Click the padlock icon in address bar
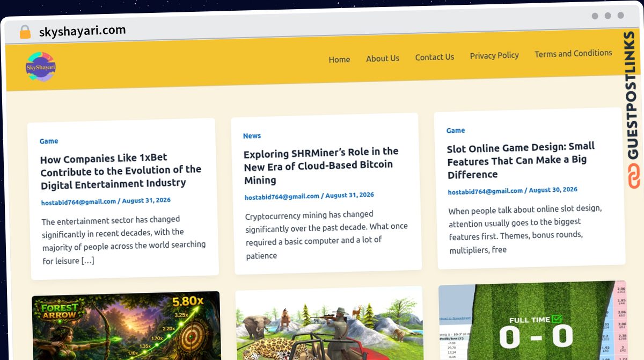This screenshot has width=644, height=360. (25, 32)
